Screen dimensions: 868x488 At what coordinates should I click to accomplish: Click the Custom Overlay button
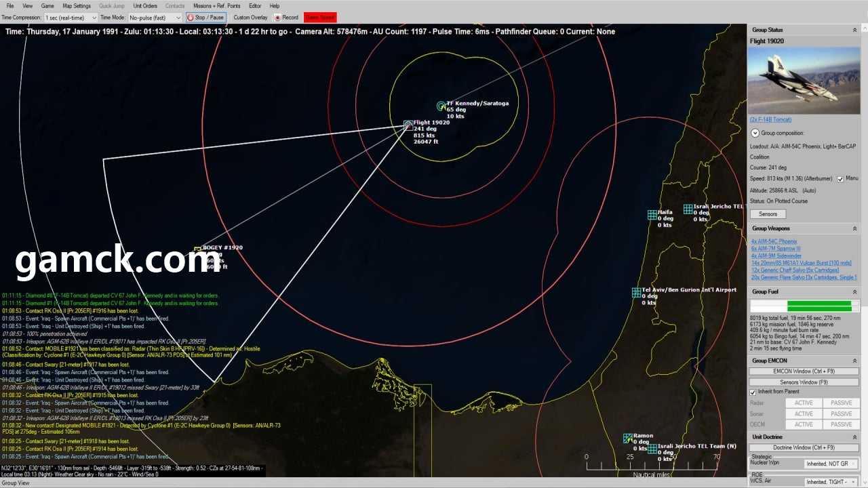(250, 18)
